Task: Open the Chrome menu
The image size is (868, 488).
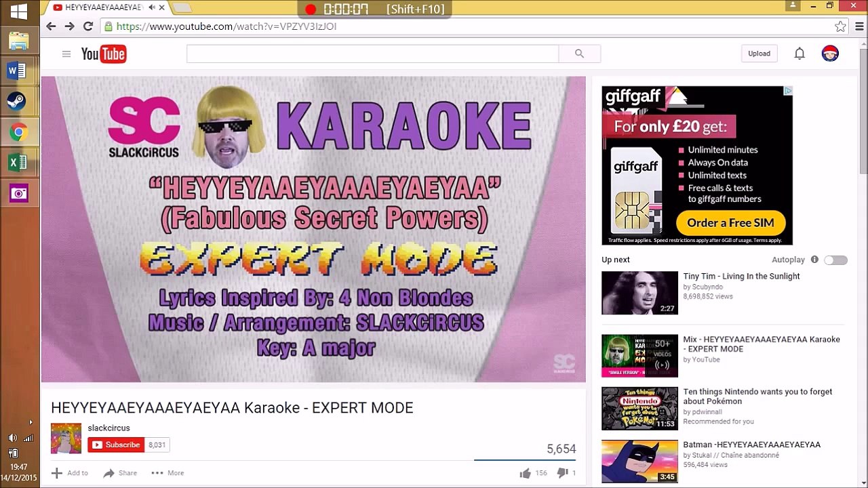Action: coord(860,26)
